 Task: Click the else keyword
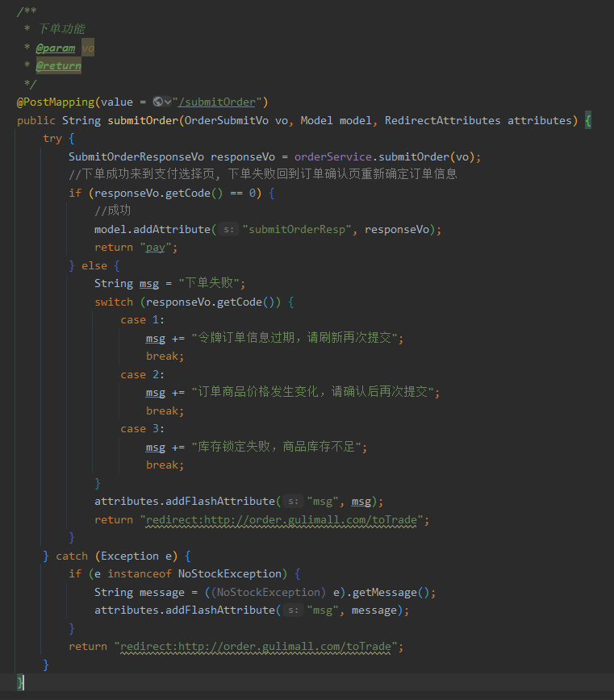tap(94, 266)
